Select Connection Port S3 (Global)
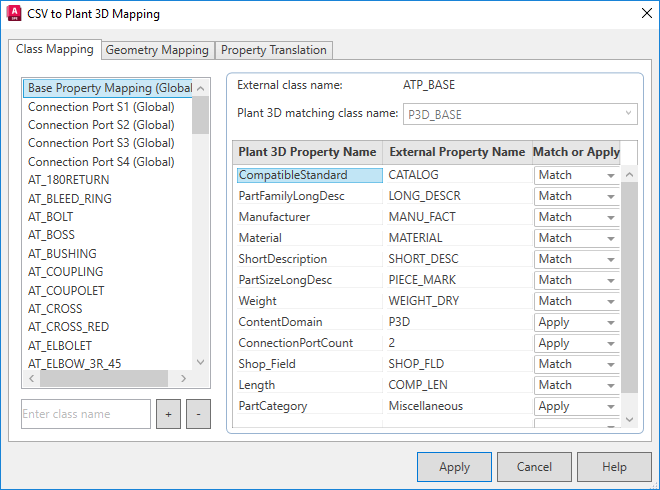Screen dimensions: 660x490 click(x=101, y=143)
